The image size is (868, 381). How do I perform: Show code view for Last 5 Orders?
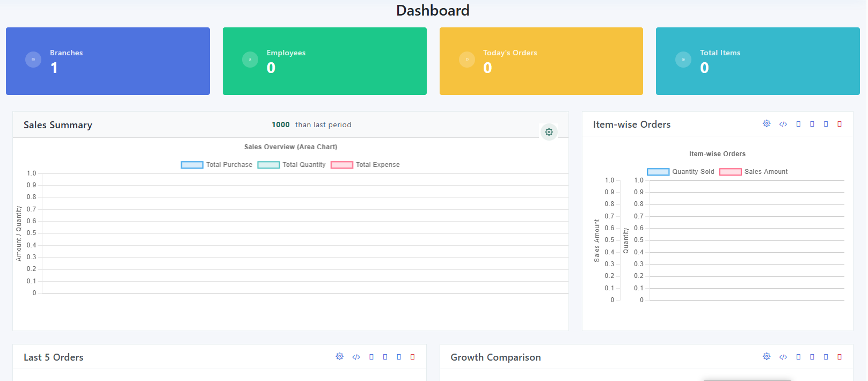coord(356,357)
